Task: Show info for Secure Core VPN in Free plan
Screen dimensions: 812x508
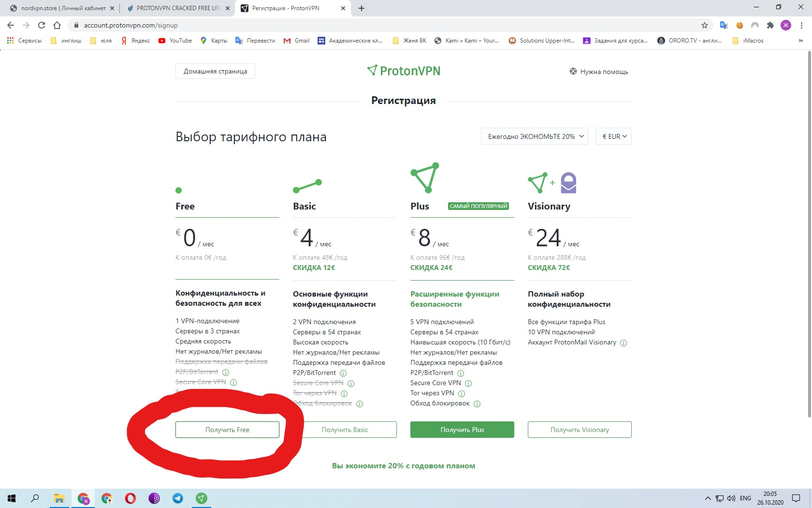Action: (x=233, y=383)
